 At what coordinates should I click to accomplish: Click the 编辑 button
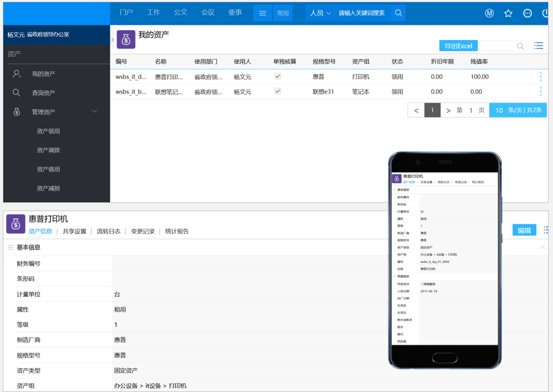pos(524,230)
